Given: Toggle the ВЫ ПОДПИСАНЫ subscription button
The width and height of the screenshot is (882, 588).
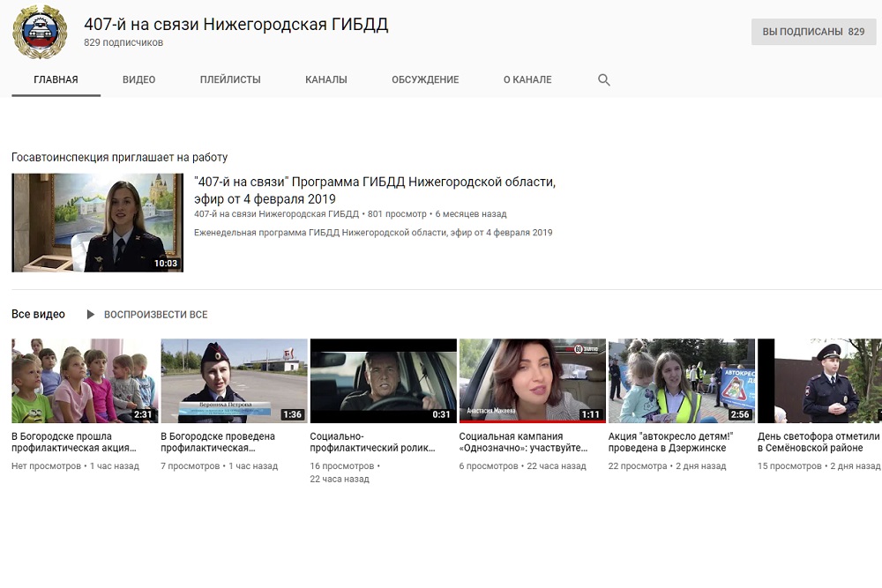Looking at the screenshot, I should (x=813, y=32).
